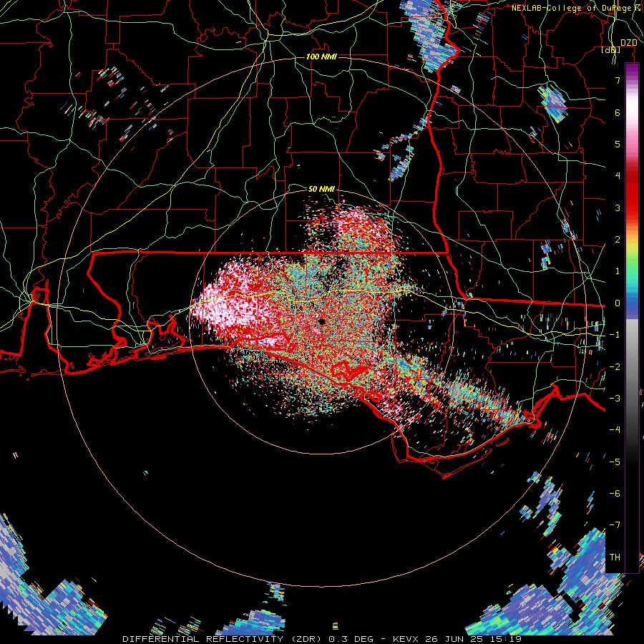Screen dimensions: 644x644
Task: Click the "-3" value on color scale
Action: [615, 399]
